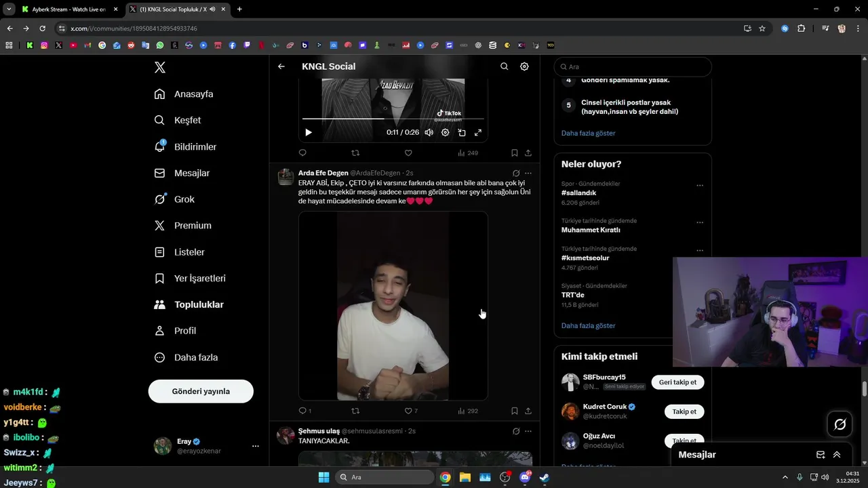Screen dimensions: 868x488
Task: Open Arda Efe Degen profile name
Action: 323,173
